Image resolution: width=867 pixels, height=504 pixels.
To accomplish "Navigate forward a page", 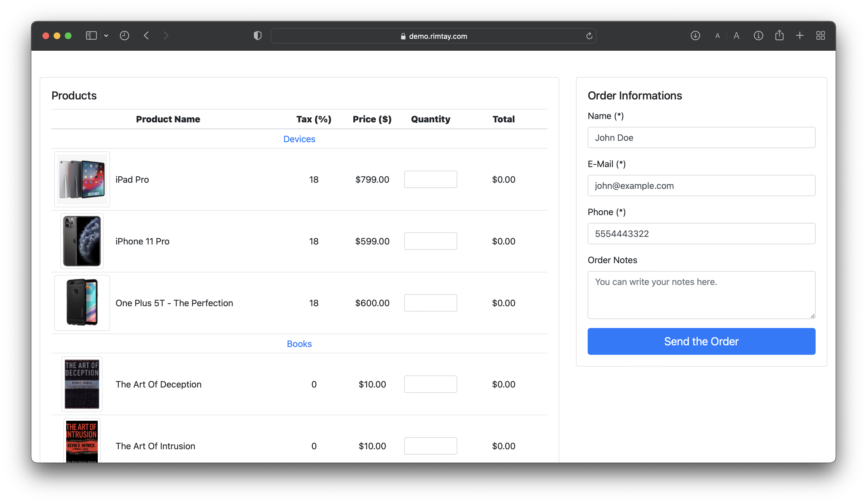I will 166,35.
